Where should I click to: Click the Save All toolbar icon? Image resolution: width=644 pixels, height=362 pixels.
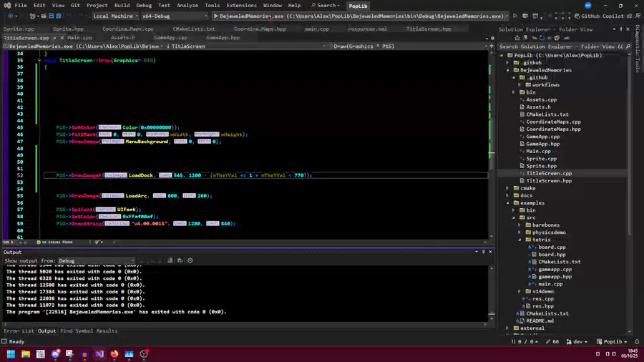click(59, 16)
